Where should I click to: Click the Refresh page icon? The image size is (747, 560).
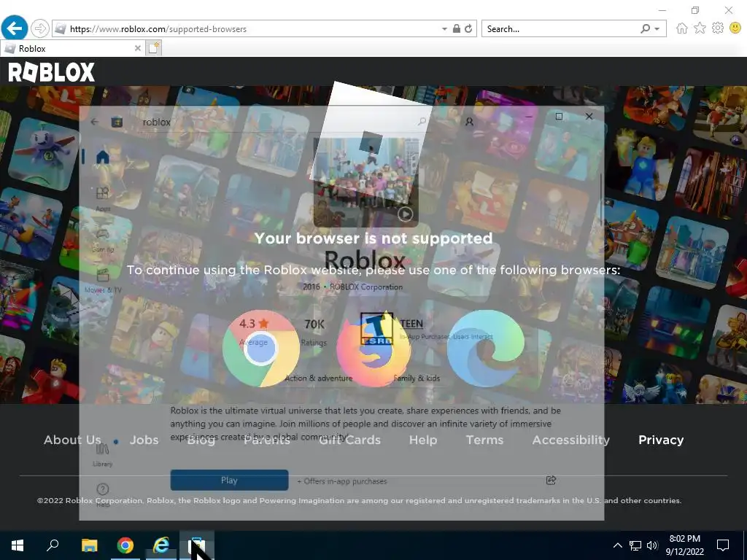[x=469, y=29]
